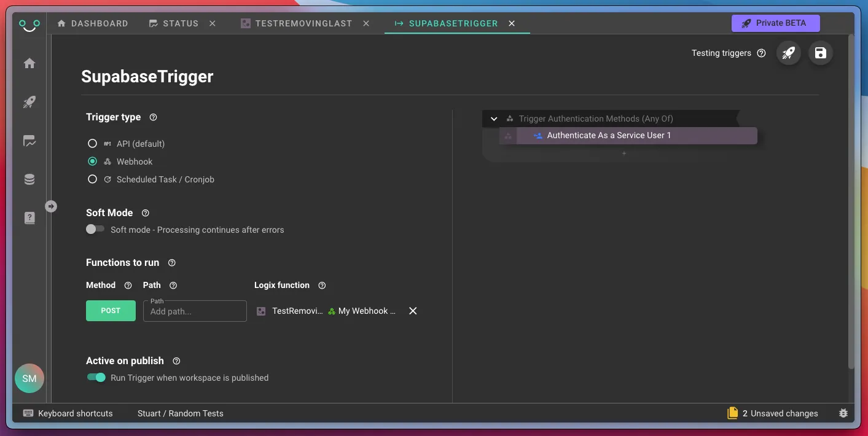Disable Run Trigger when workspace is published

tap(96, 377)
